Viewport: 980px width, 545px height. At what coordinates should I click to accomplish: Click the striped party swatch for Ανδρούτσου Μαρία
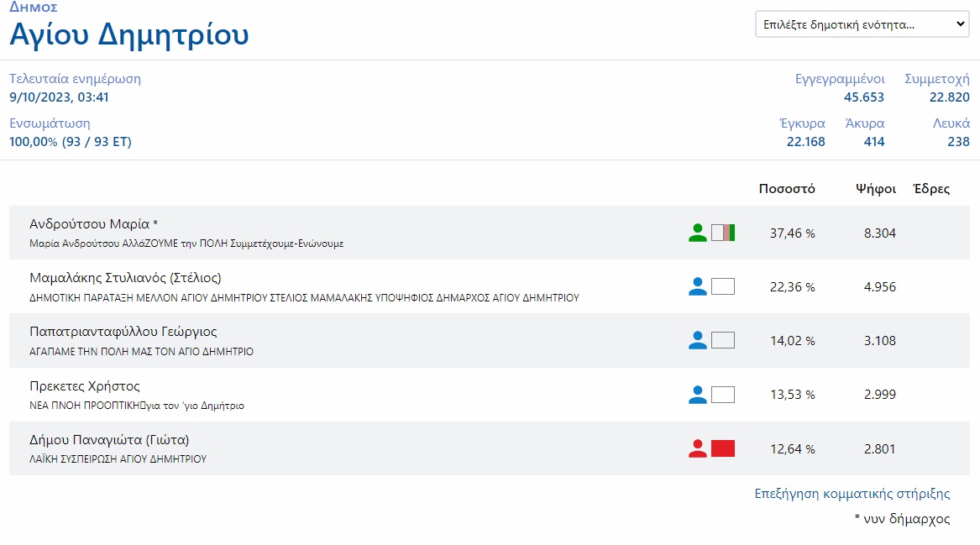click(723, 233)
